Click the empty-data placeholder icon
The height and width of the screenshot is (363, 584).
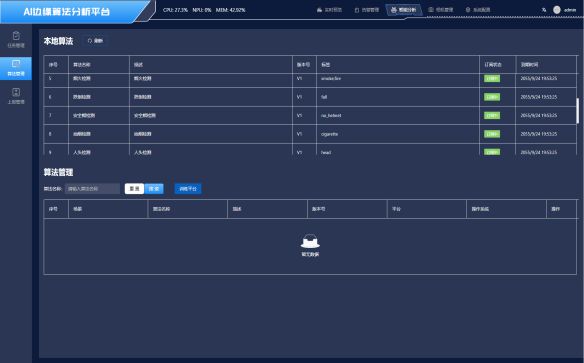coord(310,241)
